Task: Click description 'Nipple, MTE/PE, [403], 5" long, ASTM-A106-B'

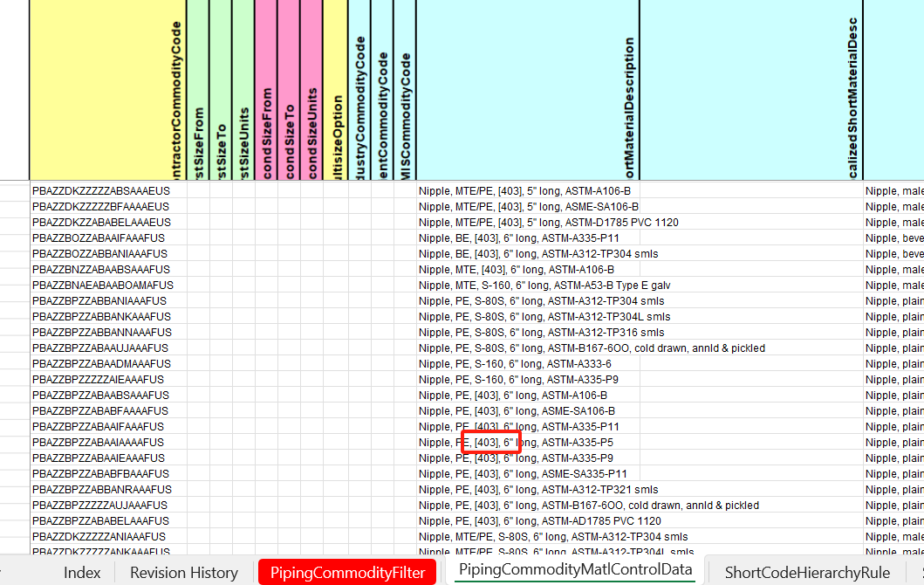Action: pyautogui.click(x=524, y=191)
